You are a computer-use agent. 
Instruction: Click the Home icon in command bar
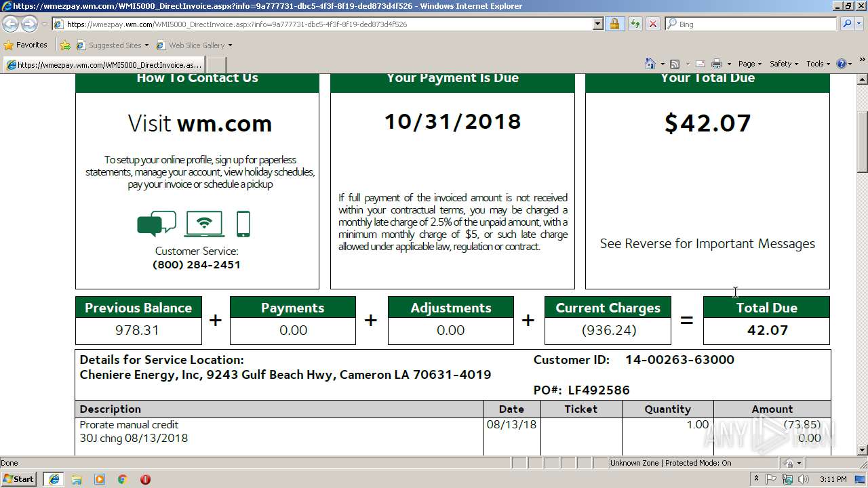650,64
